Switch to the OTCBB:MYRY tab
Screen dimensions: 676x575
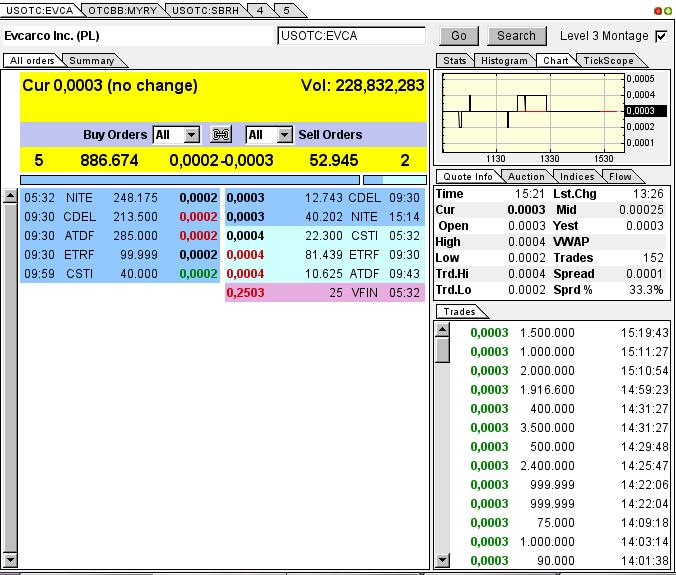pos(122,10)
